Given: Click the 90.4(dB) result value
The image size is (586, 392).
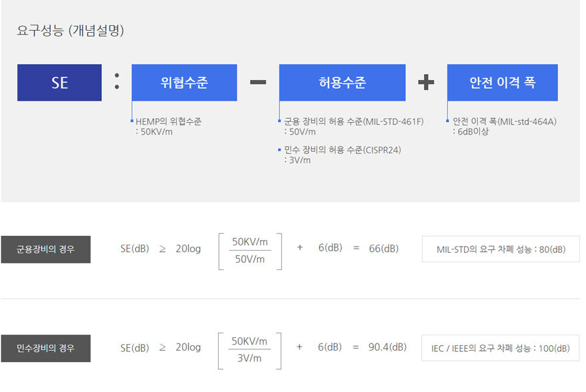Looking at the screenshot, I should [x=387, y=347].
